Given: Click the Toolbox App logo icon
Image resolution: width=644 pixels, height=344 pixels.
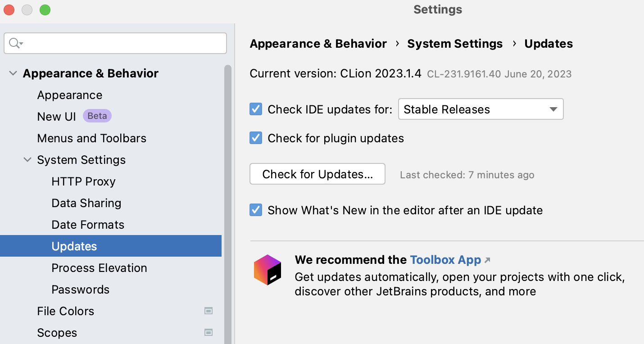Looking at the screenshot, I should point(268,270).
